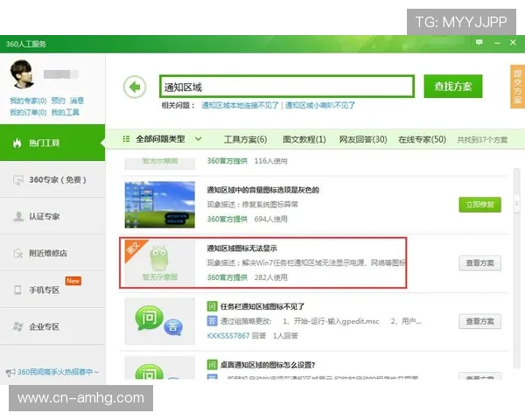Click 查看方案 for 任务栏通知区域图标不见了

click(479, 321)
